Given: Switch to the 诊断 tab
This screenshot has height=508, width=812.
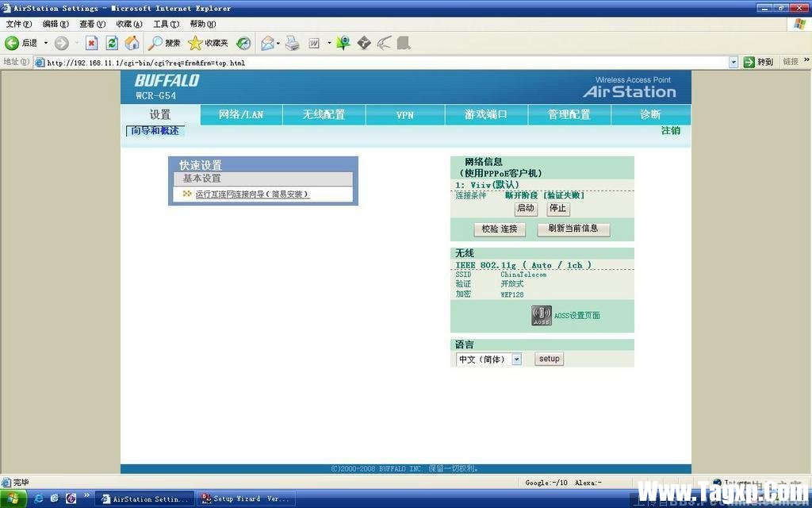Looking at the screenshot, I should point(650,114).
